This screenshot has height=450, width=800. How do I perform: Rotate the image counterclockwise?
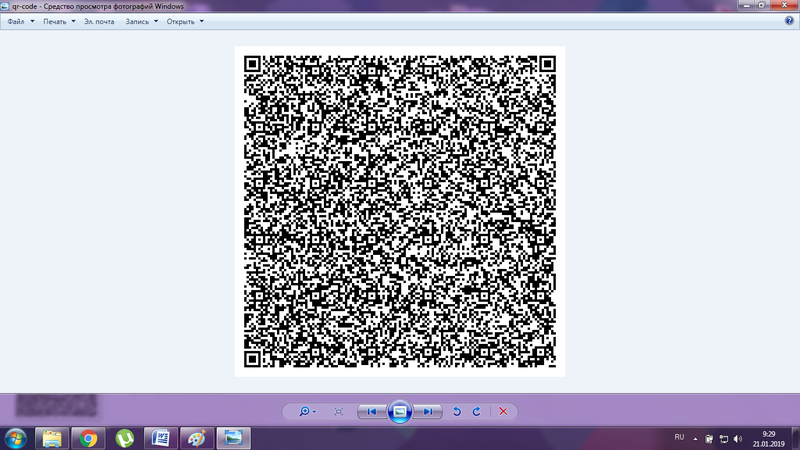point(457,412)
